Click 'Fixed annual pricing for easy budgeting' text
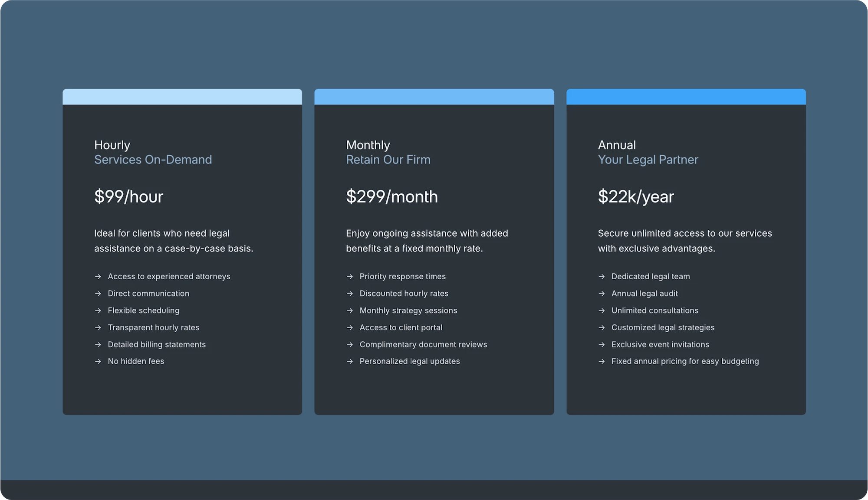This screenshot has height=500, width=868. (x=685, y=361)
